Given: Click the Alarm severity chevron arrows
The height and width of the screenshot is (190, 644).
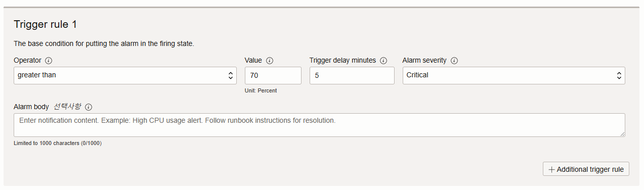Looking at the screenshot, I should click(x=619, y=75).
